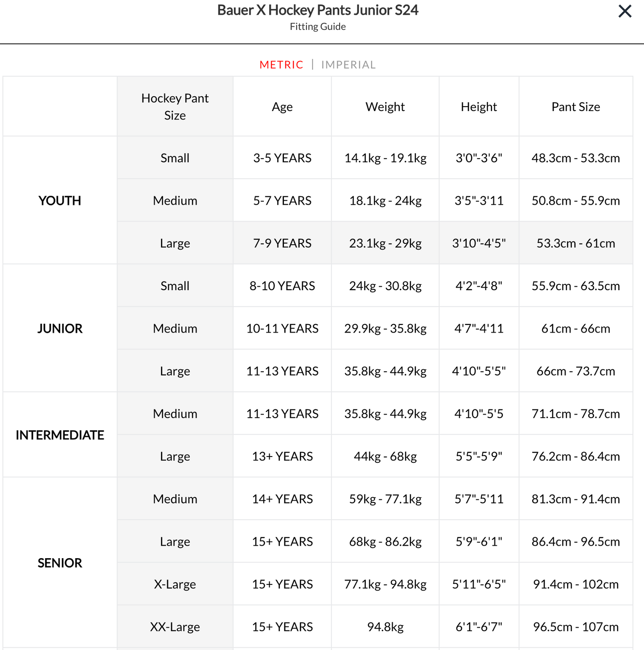Click the 6'1"-6'7" height cell
Viewport: 644px width, 650px height.
(479, 627)
